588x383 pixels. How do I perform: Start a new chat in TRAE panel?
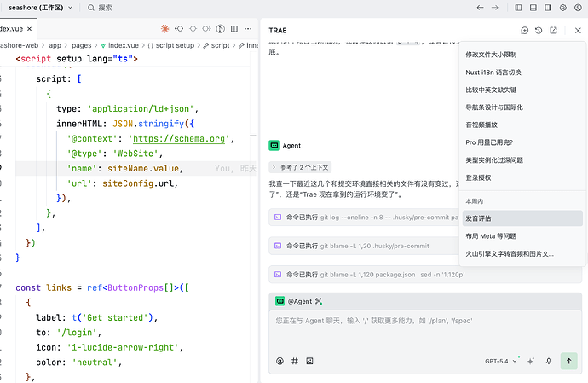[525, 31]
